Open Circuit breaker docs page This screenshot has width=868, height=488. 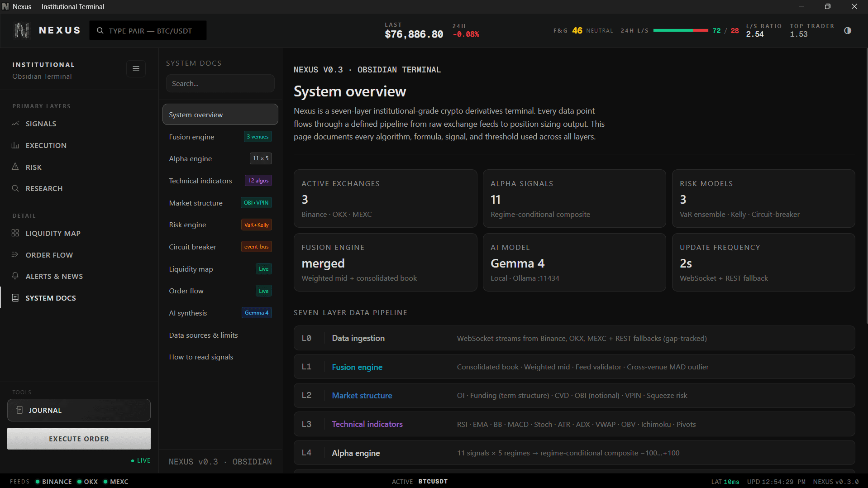click(x=220, y=247)
